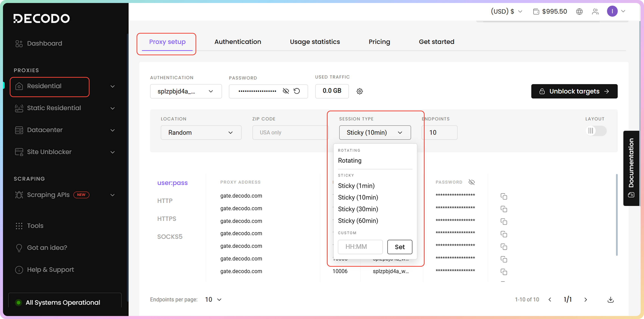Copy the first gate.decodo.com endpoint row
The width and height of the screenshot is (644, 319).
[x=504, y=196]
